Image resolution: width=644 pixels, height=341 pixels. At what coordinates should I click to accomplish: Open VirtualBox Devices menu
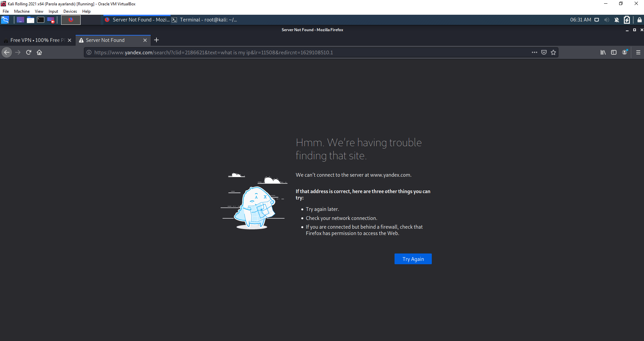70,11
